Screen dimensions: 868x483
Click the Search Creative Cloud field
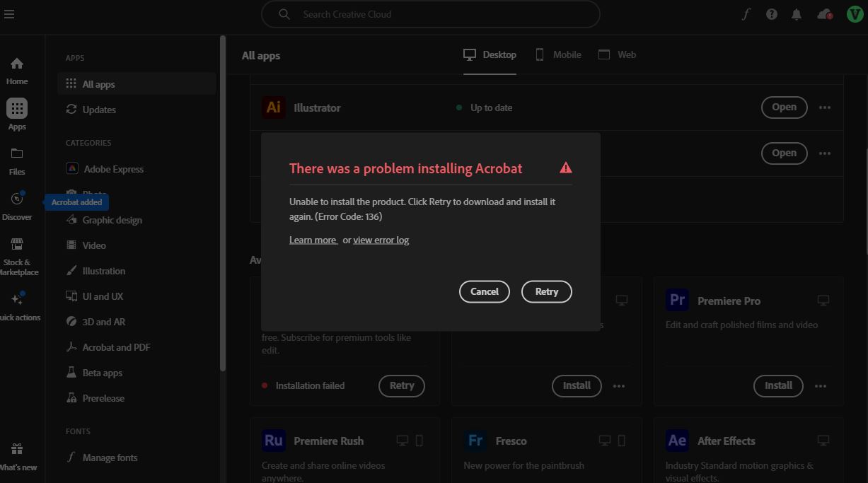[430, 14]
